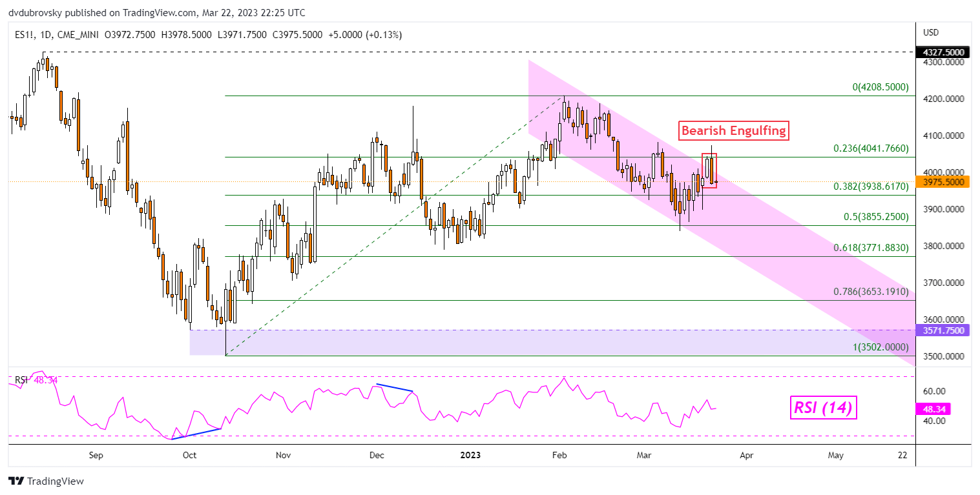Screen dimensions: 980x495
Task: Click the low price L3971.7500
Action: (243, 35)
